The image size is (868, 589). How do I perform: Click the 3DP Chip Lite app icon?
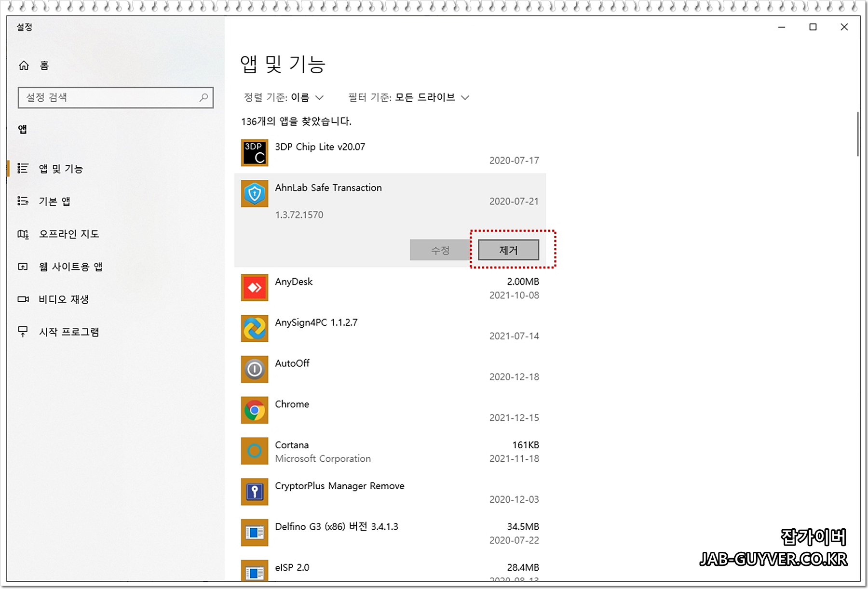click(255, 152)
